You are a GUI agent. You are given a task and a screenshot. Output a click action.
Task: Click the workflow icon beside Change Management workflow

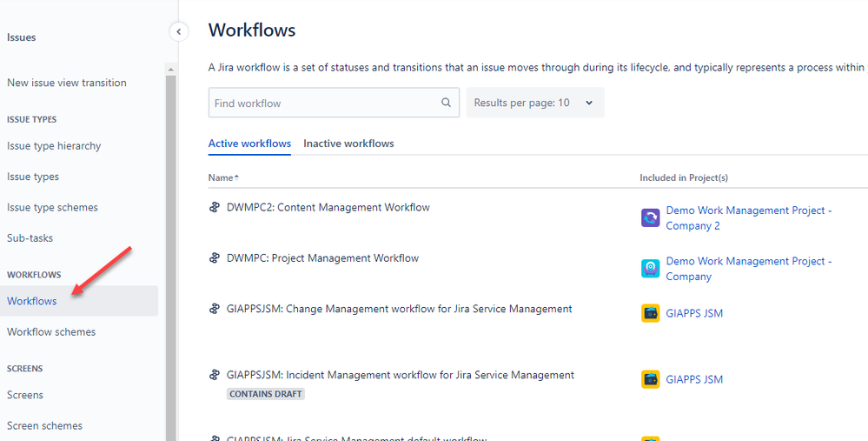click(215, 309)
